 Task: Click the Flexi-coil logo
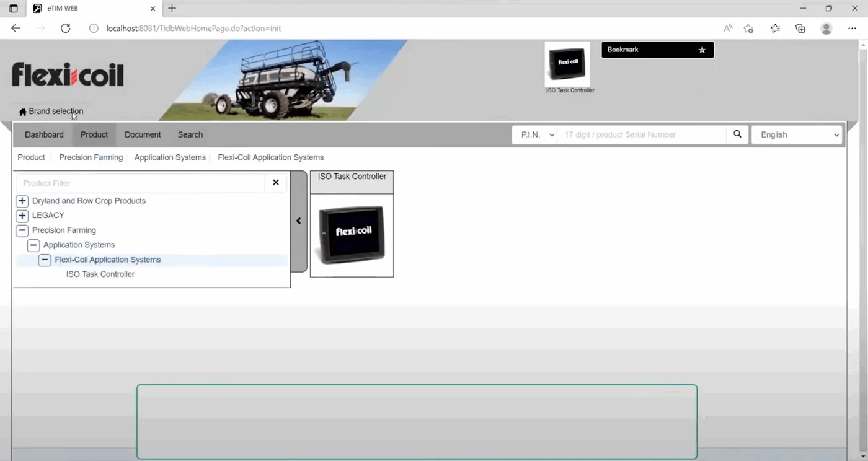(68, 75)
